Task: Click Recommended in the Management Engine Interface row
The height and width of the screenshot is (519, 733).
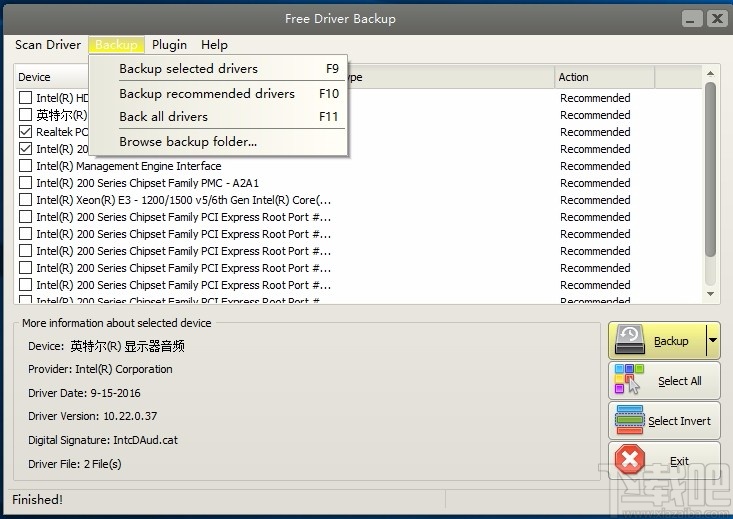Action: pyautogui.click(x=595, y=166)
